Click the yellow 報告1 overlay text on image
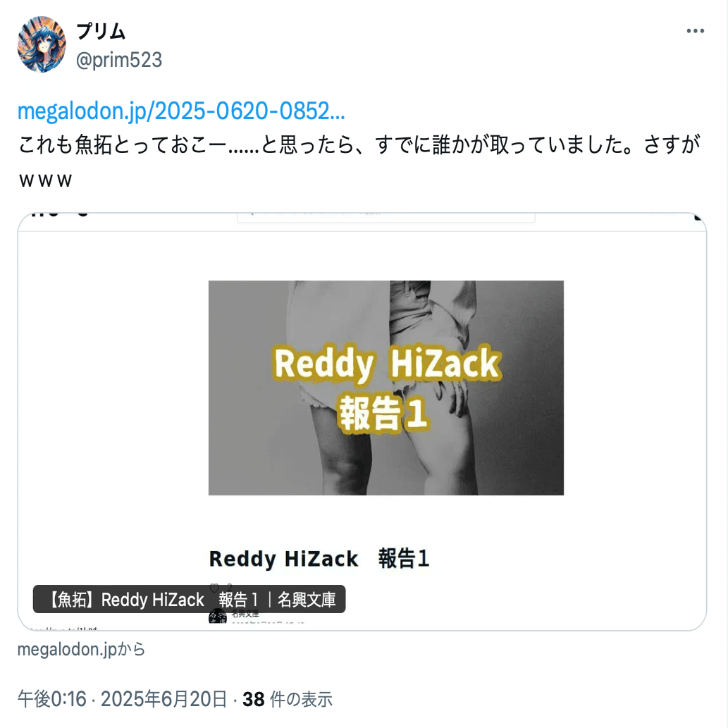Screen dimensions: 728x728 pyautogui.click(x=383, y=413)
